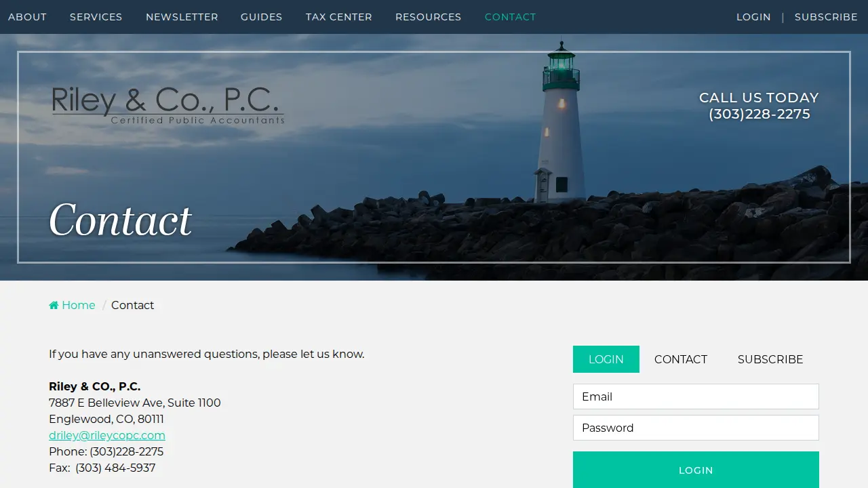Switch to the Login tab in sidebar
Image resolution: width=868 pixels, height=488 pixels.
click(606, 359)
